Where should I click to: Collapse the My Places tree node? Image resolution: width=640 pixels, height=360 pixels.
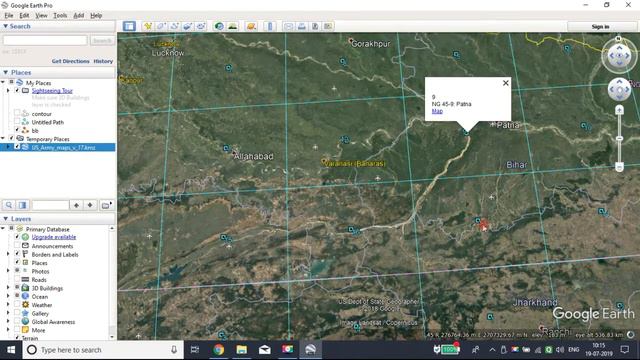(x=3, y=82)
